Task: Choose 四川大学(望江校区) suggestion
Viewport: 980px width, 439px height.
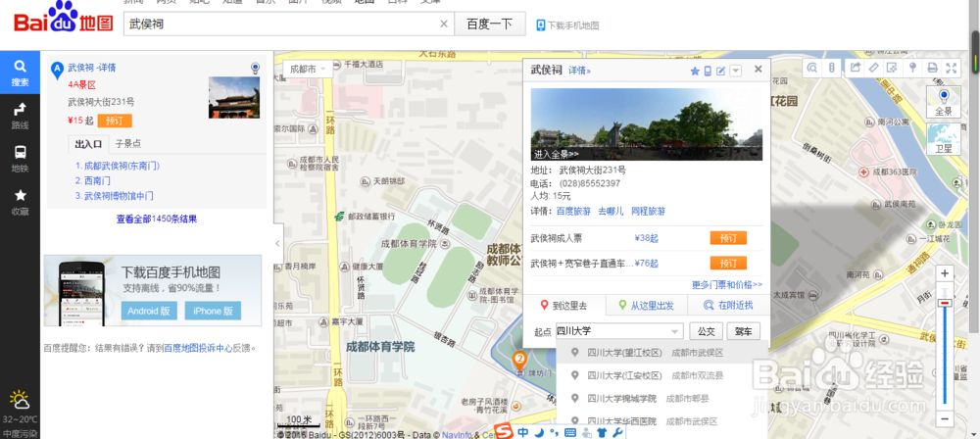Action: click(x=661, y=353)
